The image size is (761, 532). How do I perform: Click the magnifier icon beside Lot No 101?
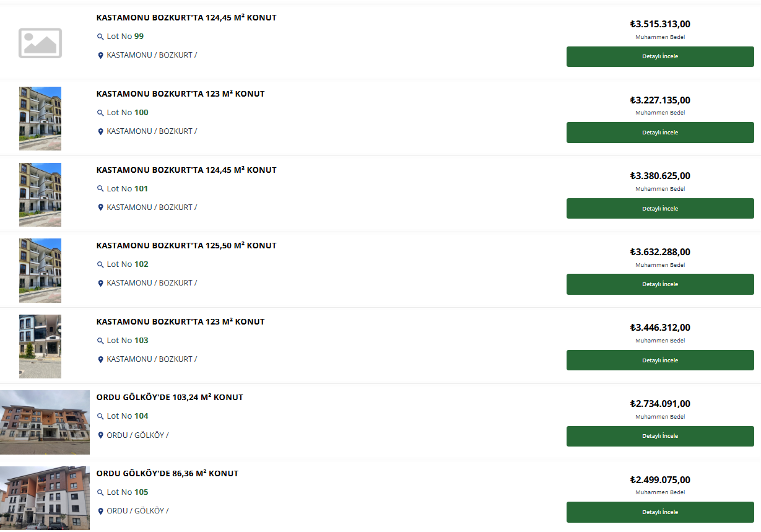click(x=100, y=189)
